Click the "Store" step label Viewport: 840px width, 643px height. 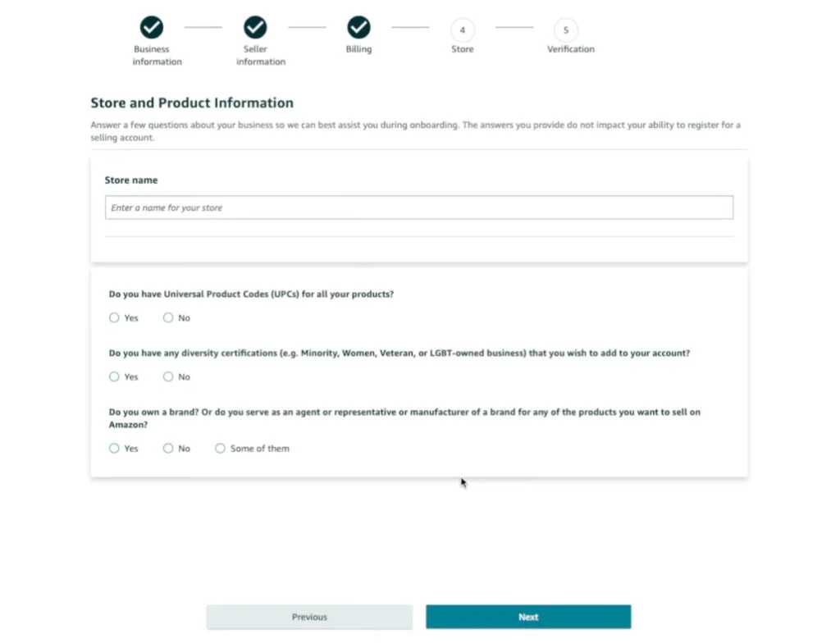coord(462,48)
